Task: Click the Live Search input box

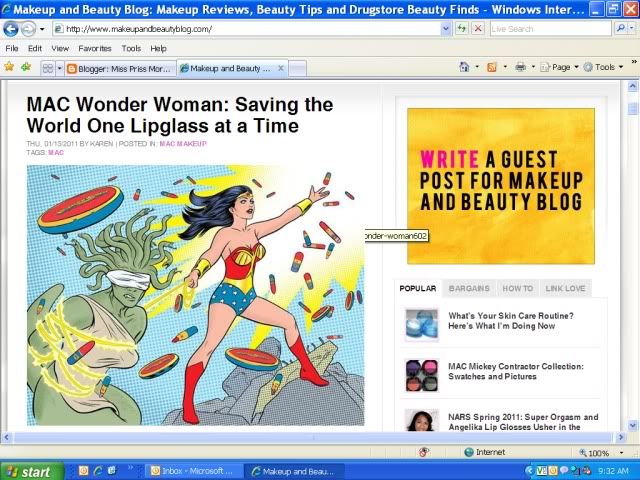Action: tap(550, 29)
